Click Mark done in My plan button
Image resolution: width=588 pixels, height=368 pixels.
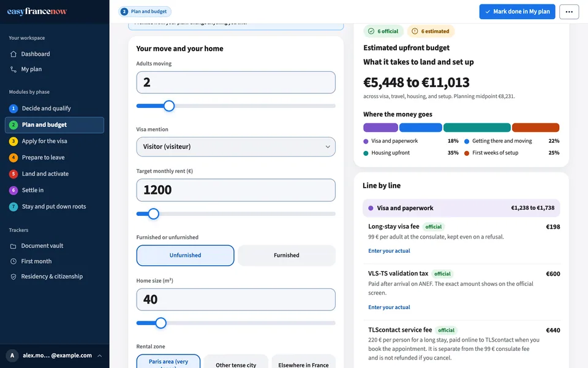tap(517, 12)
